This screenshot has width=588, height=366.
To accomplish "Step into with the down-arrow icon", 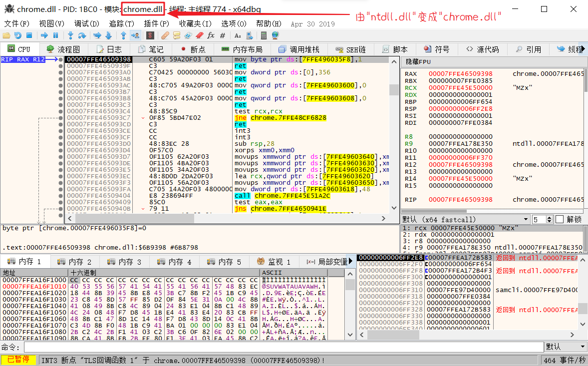I will 70,35.
